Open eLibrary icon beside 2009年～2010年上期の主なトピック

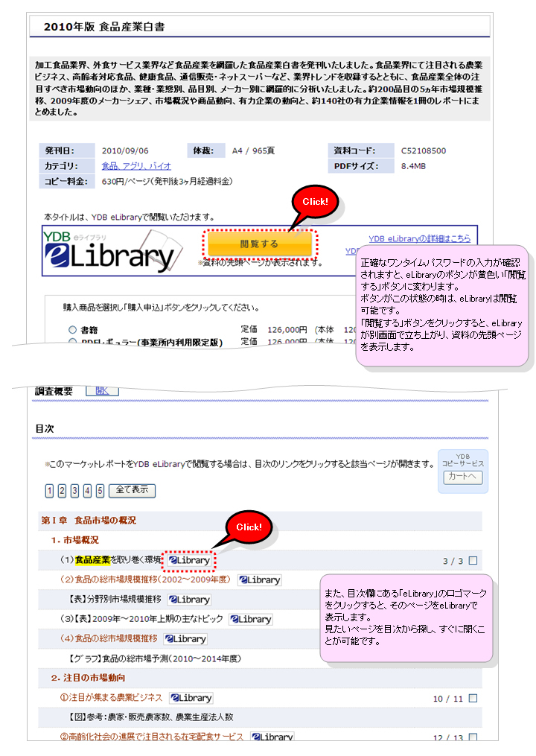[x=251, y=619]
